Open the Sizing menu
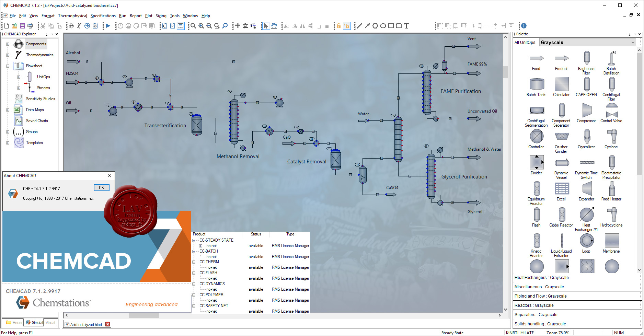The width and height of the screenshot is (644, 336). [x=161, y=16]
